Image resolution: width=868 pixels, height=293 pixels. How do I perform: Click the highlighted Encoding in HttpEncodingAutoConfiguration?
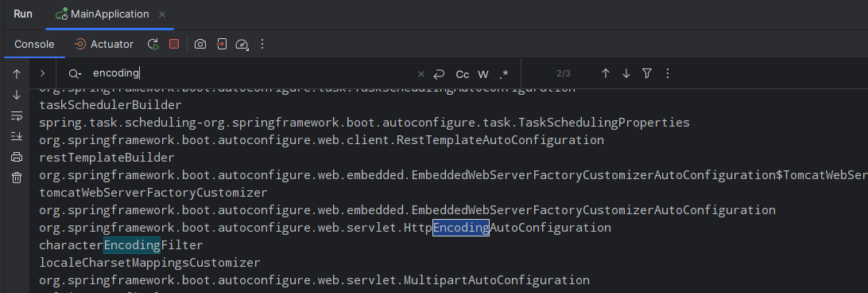click(x=461, y=228)
